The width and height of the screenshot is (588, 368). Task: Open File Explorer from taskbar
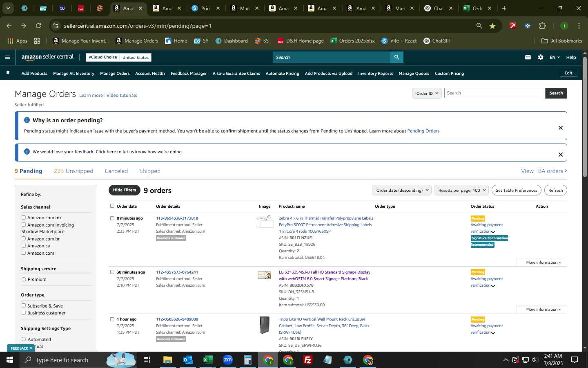pos(168,360)
